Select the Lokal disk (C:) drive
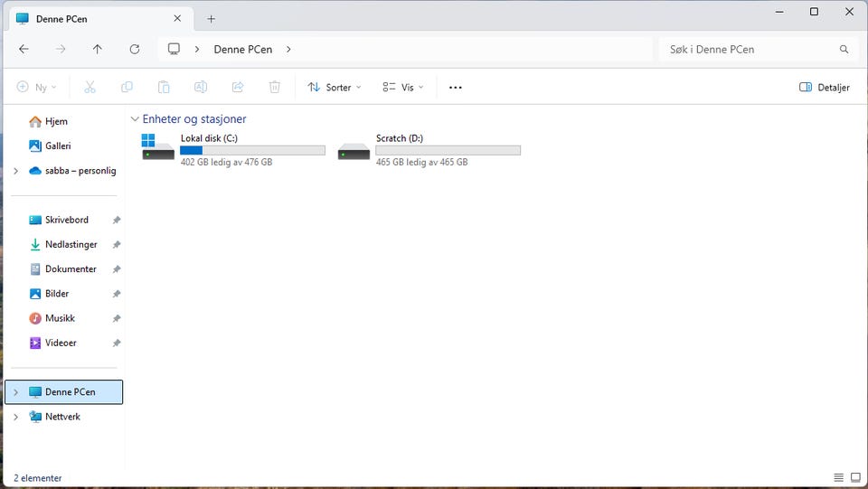 pos(233,149)
